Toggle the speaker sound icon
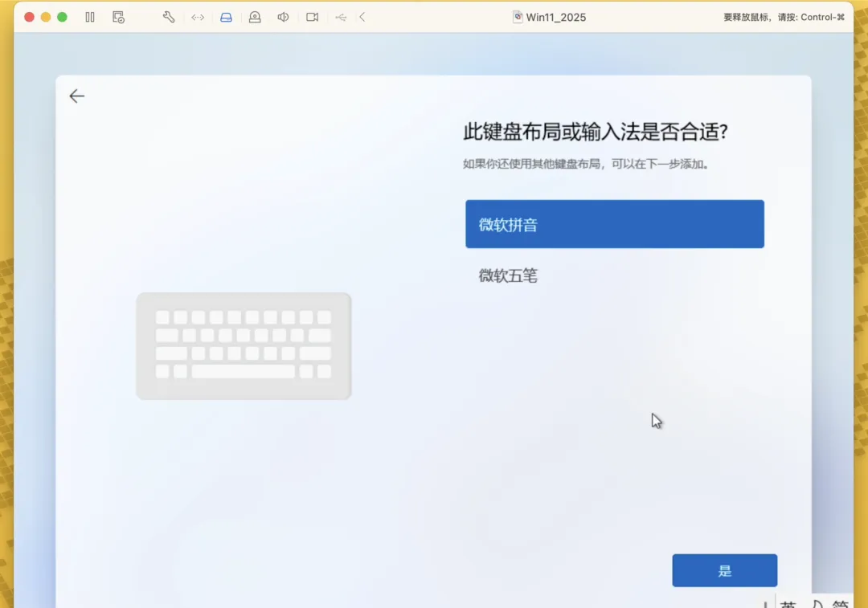The image size is (868, 608). pyautogui.click(x=283, y=17)
